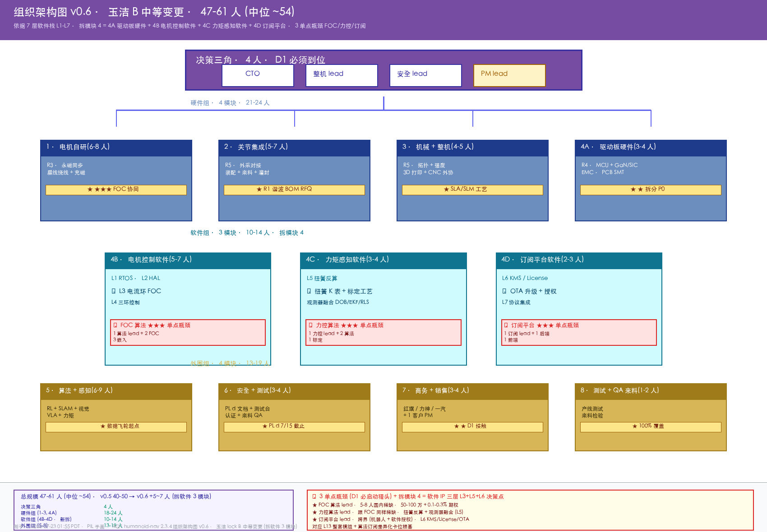Click the '★ R1 谐波 BOM RFQ' yellow bar
The width and height of the screenshot is (767, 532).
point(294,190)
